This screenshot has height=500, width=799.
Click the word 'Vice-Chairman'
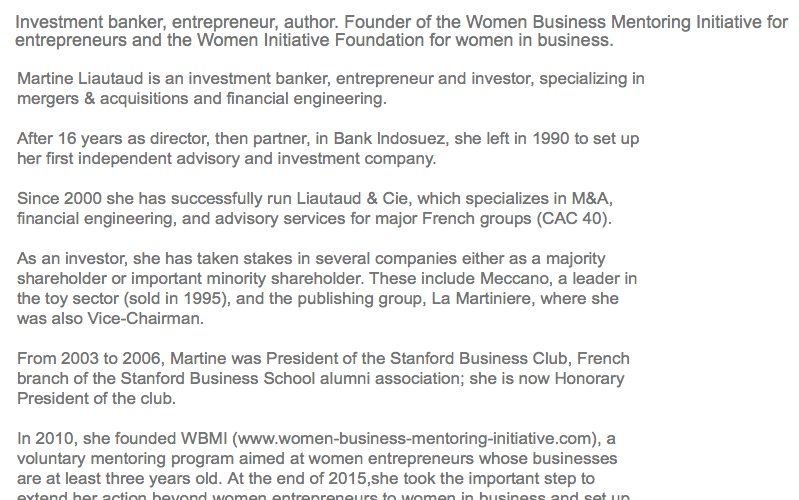(143, 319)
